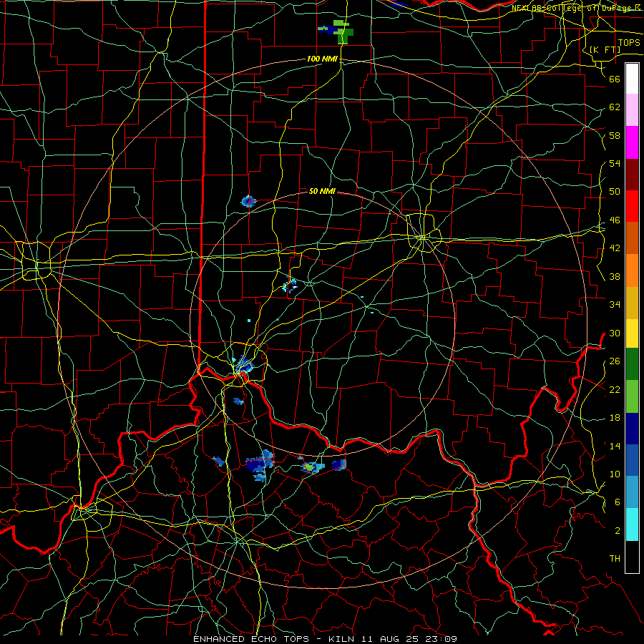
Task: Click the '50 NMI' range ring label
Action: pos(322,191)
